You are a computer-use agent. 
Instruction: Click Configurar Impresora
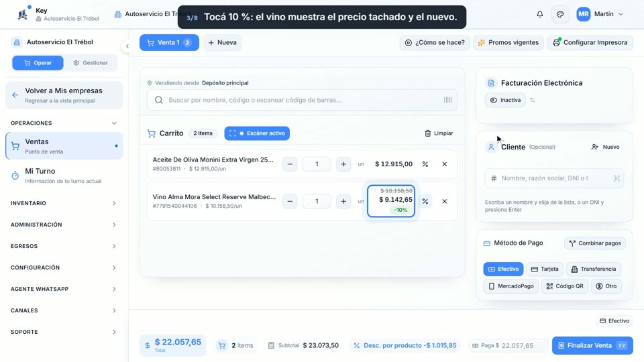(590, 43)
